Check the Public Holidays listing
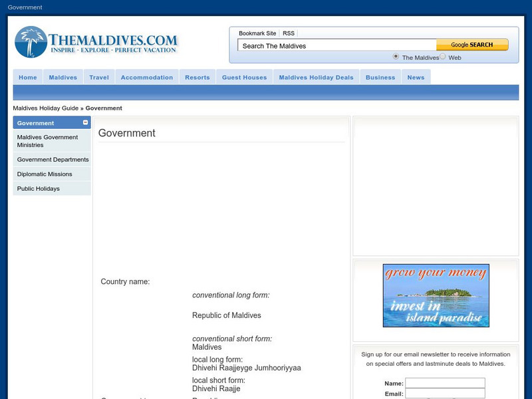 tap(39, 188)
